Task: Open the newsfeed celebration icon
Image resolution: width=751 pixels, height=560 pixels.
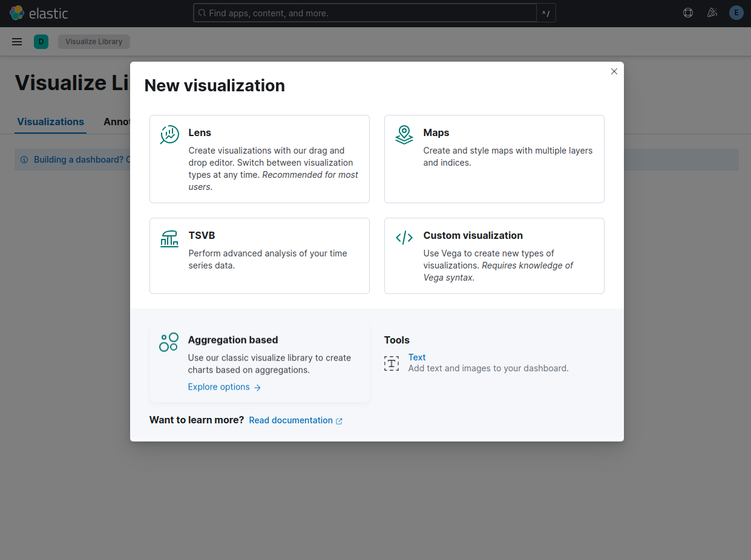Action: (712, 13)
